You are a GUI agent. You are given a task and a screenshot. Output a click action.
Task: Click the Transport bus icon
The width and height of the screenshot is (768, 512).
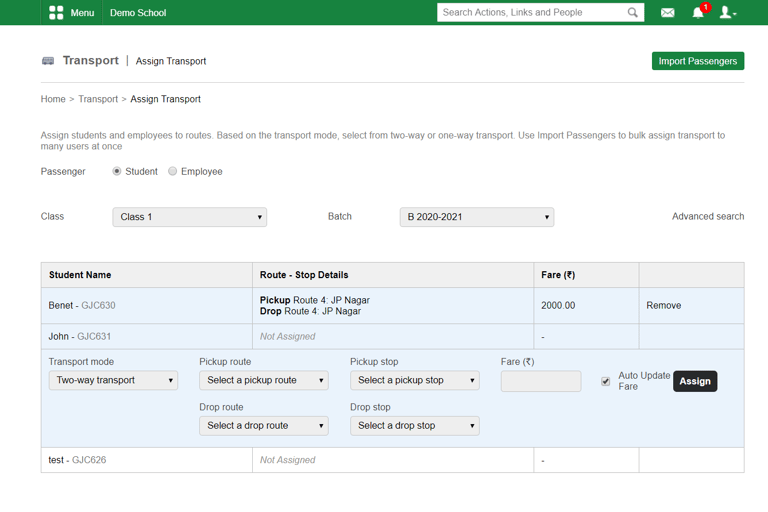[x=48, y=61]
